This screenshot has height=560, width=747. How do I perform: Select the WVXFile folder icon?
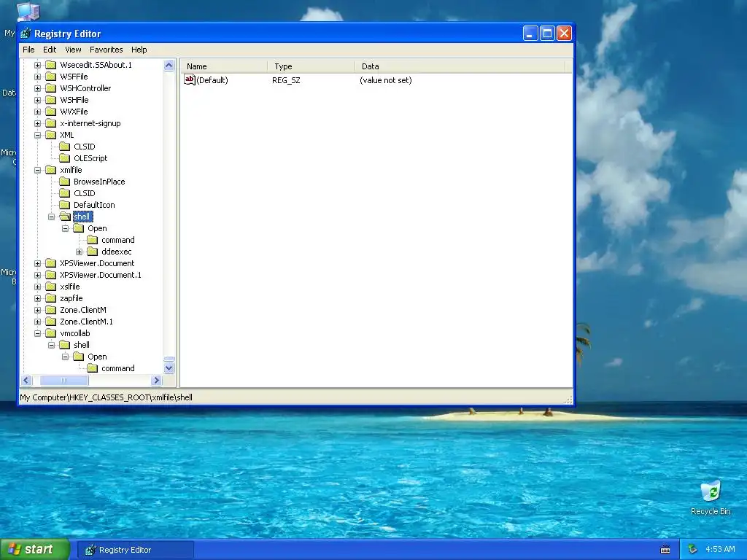point(50,112)
